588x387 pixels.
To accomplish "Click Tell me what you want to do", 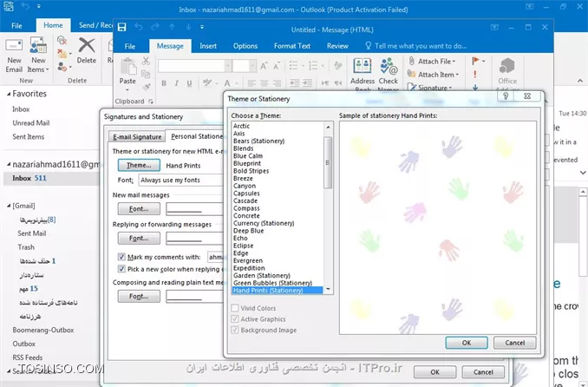I will [416, 46].
